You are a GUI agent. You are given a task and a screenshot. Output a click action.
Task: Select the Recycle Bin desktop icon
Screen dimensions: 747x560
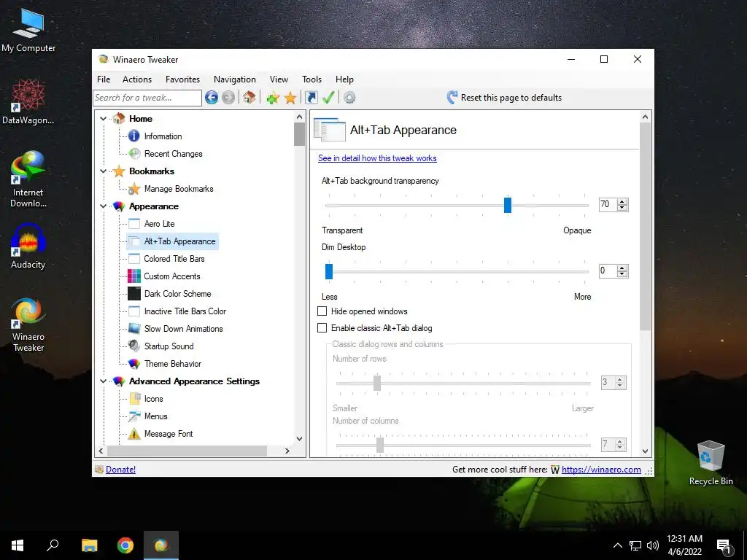click(711, 463)
